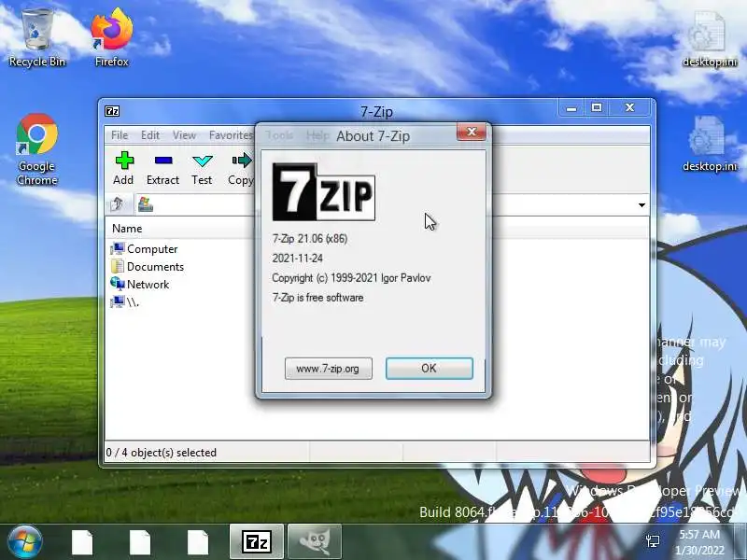
Task: Open the Help menu
Action: tap(317, 135)
